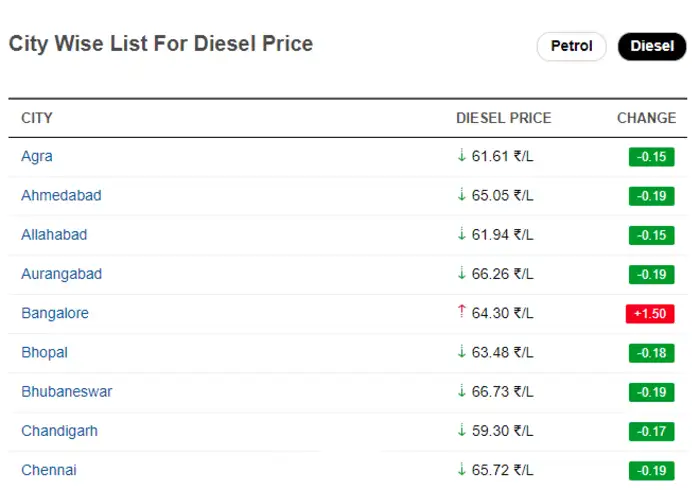Viewport: 700px width, 490px height.
Task: Click the CITY column header
Action: click(x=37, y=118)
